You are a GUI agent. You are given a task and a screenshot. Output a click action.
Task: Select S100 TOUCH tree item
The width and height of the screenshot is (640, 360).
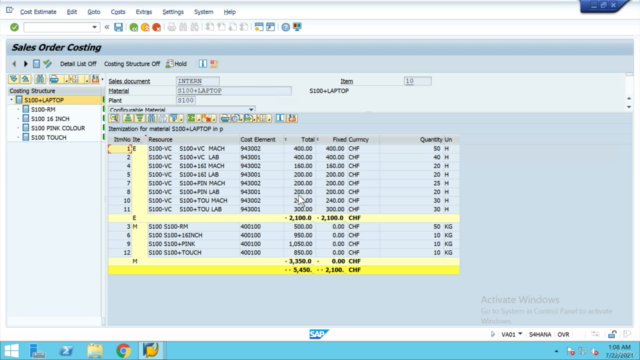click(49, 138)
